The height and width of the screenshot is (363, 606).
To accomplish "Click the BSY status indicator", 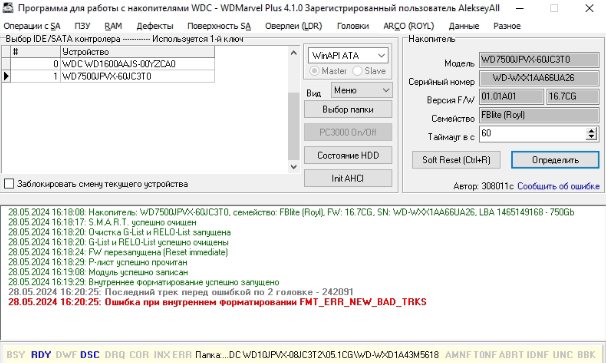I will click(15, 354).
